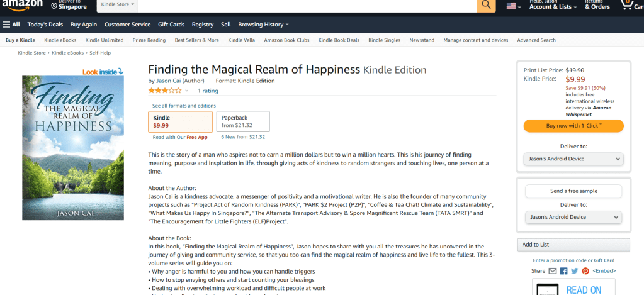Expand the sample Deliver to device dropdown

pyautogui.click(x=573, y=217)
